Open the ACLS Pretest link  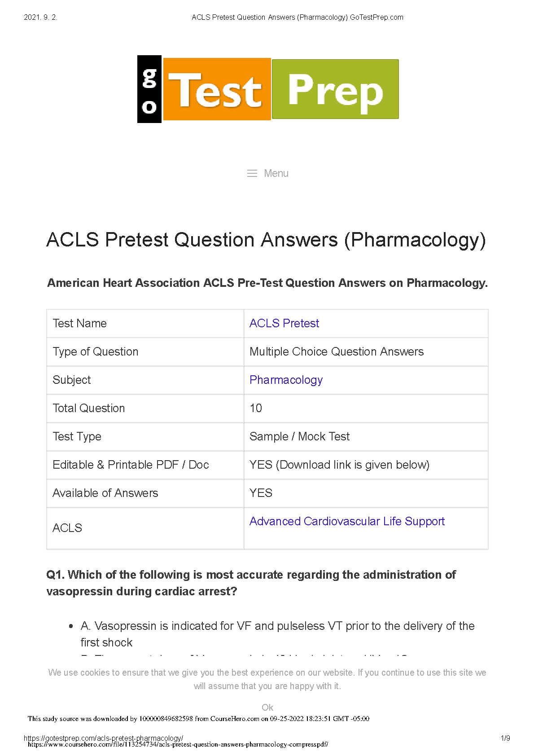coord(284,323)
